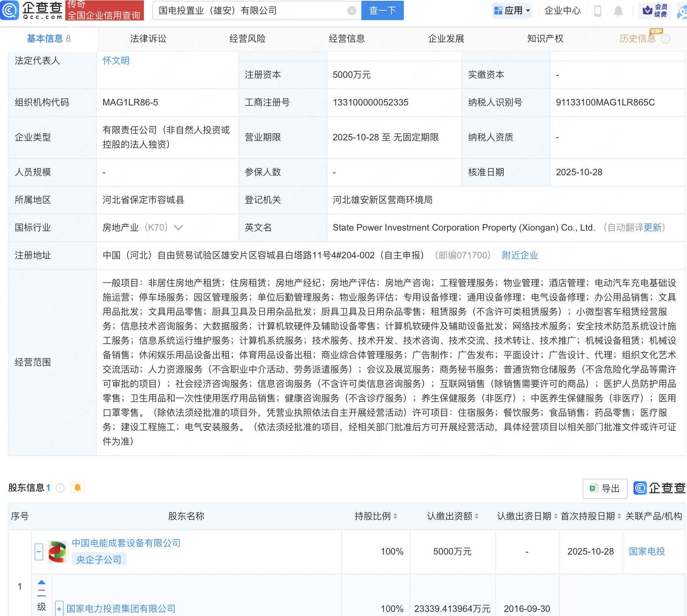
Task: Switch to the 法律诉讼 tab
Action: (148, 38)
